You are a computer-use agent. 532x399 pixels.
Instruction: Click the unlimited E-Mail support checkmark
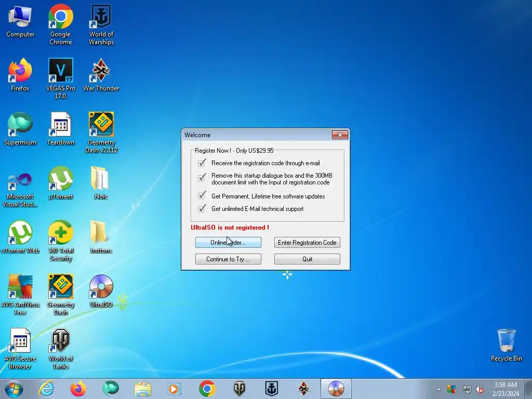tap(202, 208)
